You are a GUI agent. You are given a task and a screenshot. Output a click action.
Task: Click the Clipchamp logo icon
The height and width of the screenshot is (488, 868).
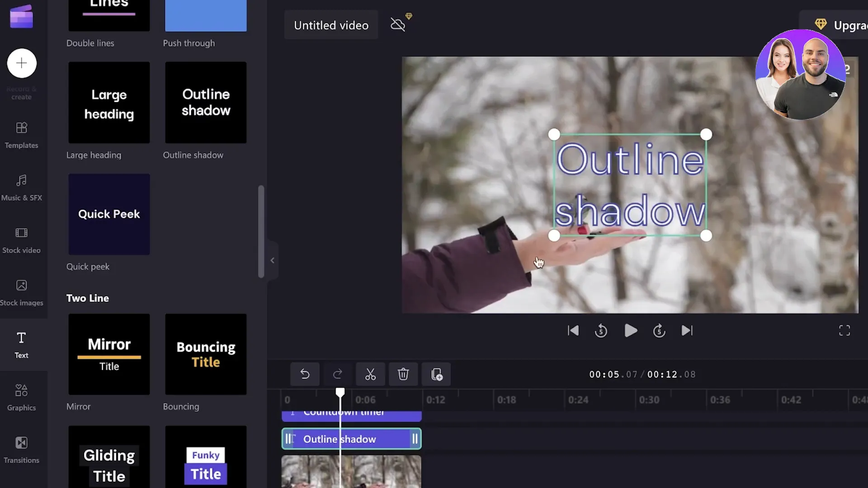21,17
